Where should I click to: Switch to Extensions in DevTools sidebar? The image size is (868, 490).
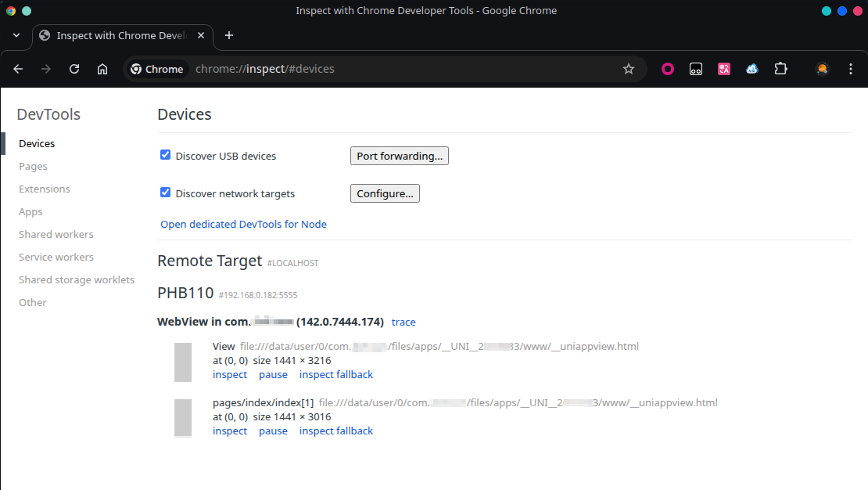tap(45, 189)
